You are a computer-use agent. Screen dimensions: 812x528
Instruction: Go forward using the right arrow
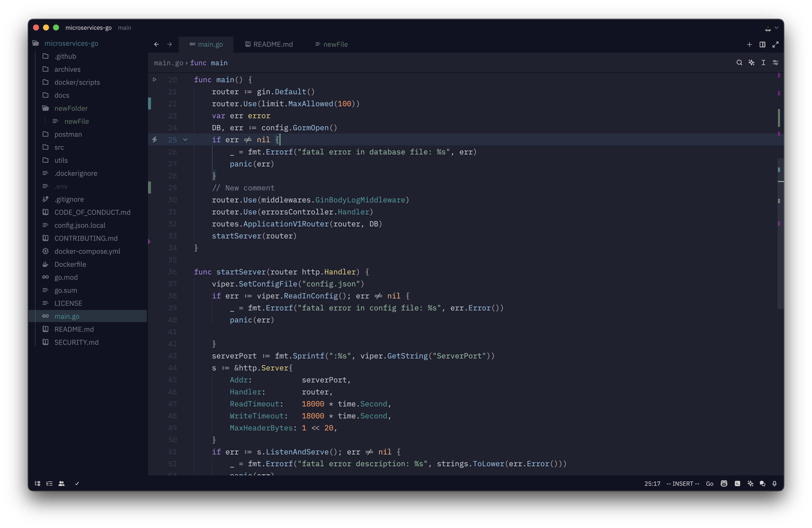[169, 44]
